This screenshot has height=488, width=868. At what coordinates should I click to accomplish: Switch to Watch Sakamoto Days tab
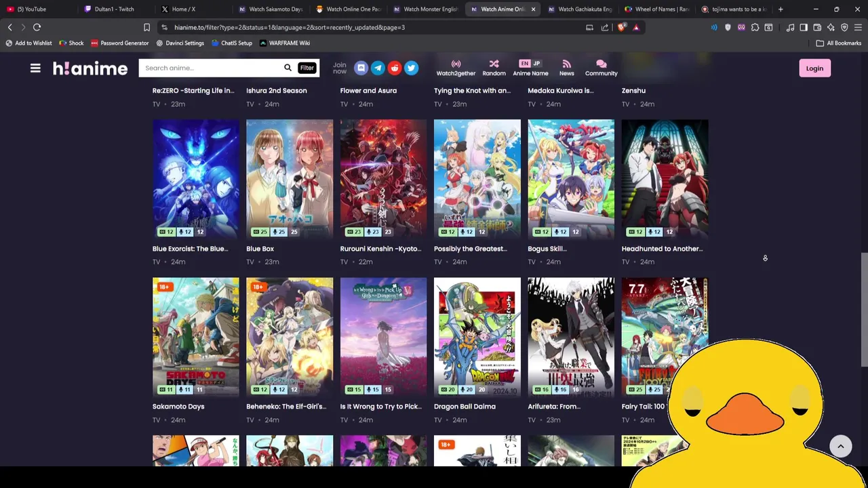271,9
